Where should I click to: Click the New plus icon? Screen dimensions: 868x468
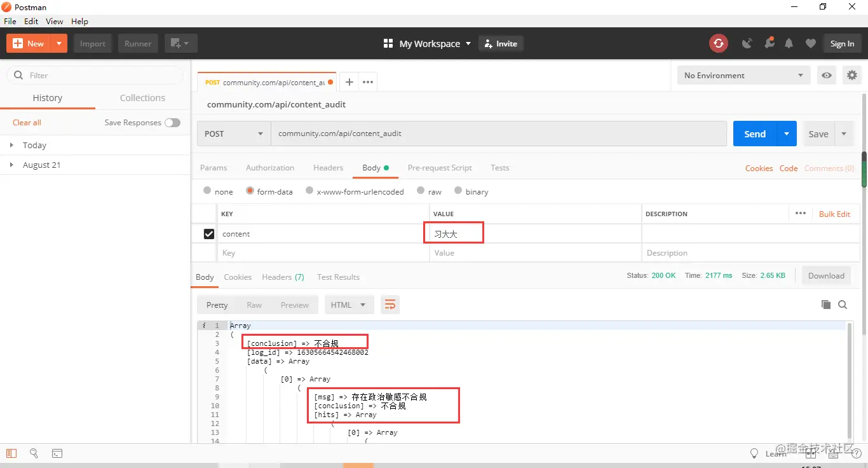18,43
